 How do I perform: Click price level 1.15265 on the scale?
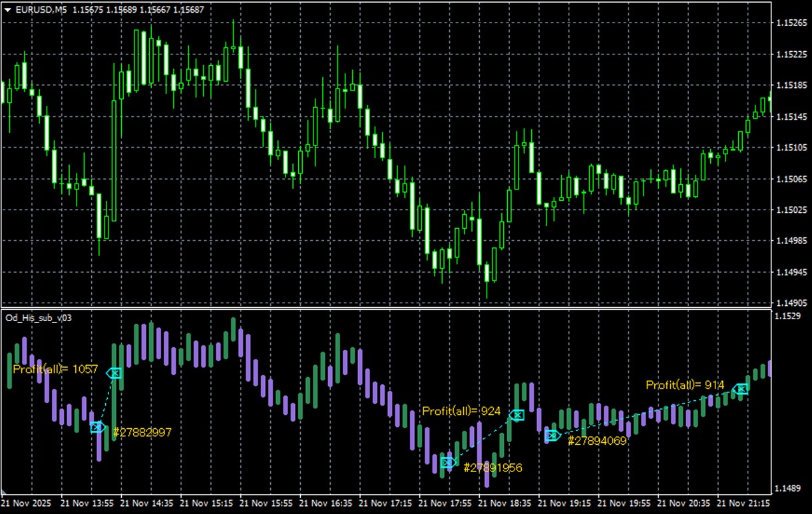click(791, 23)
